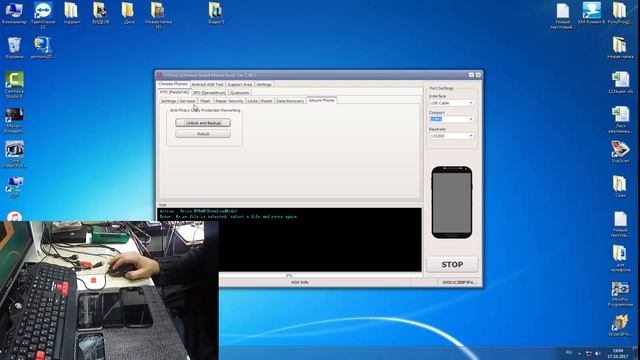This screenshot has height=360, width=640.
Task: Select the для телефона folder icon
Action: (620, 258)
